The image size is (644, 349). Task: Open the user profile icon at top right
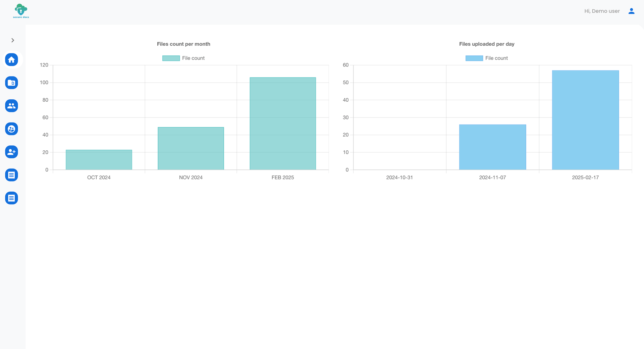pos(631,11)
